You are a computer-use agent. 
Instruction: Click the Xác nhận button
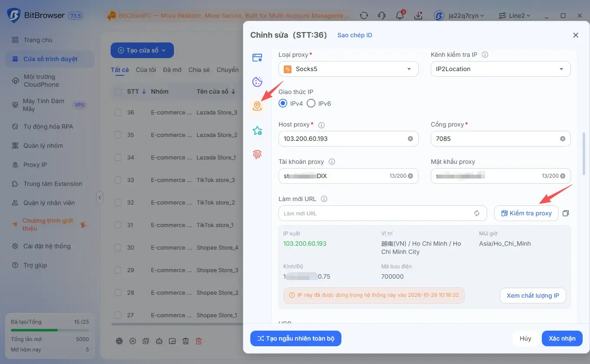coord(562,338)
